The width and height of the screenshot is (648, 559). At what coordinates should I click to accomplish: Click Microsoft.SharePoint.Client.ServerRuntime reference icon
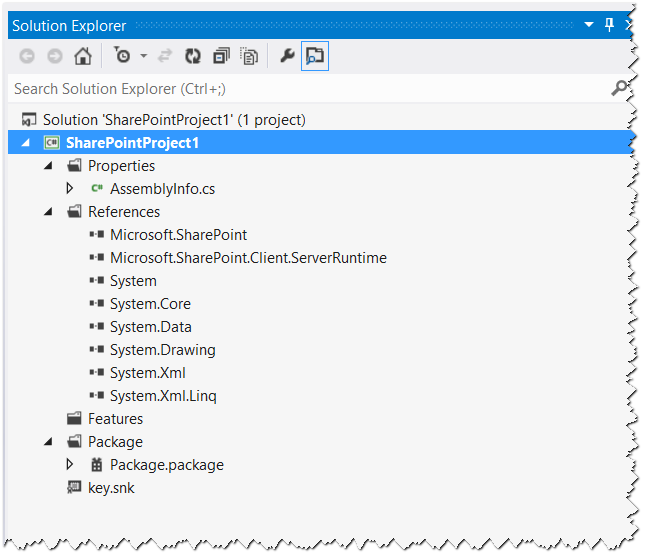coord(97,257)
